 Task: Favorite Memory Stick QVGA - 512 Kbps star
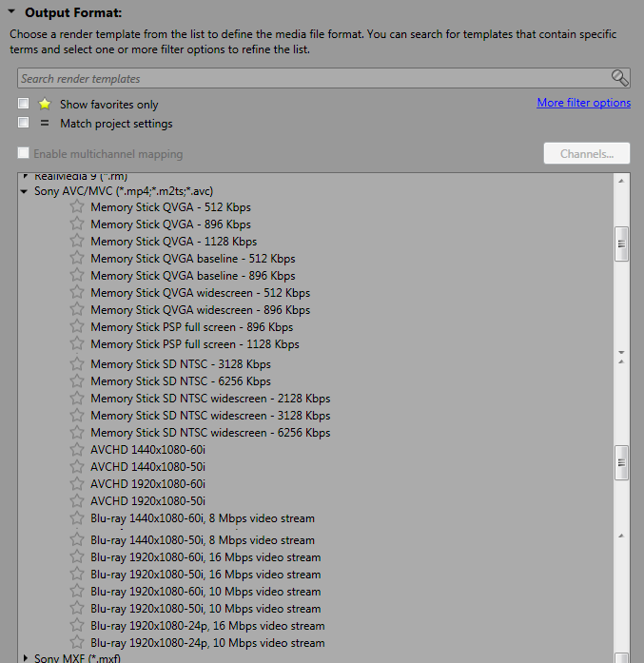[x=77, y=206]
